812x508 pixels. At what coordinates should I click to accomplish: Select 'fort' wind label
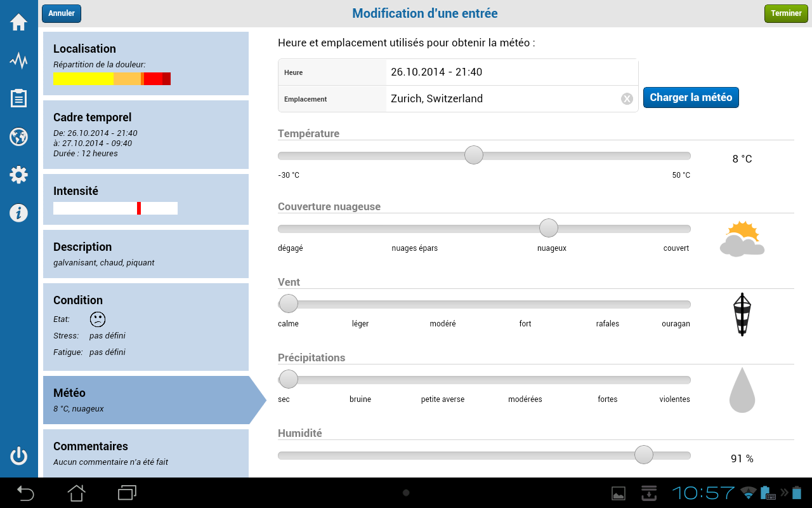point(525,324)
